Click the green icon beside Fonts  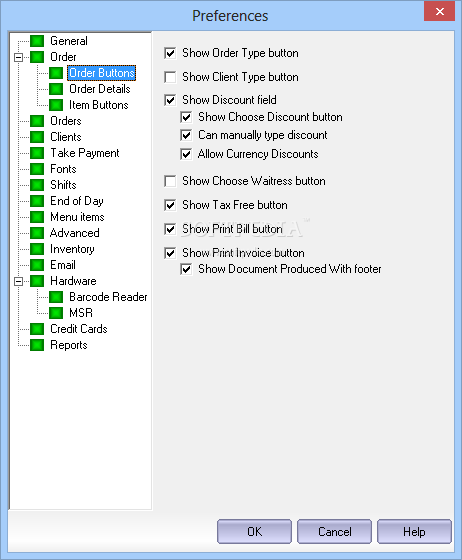(37, 169)
